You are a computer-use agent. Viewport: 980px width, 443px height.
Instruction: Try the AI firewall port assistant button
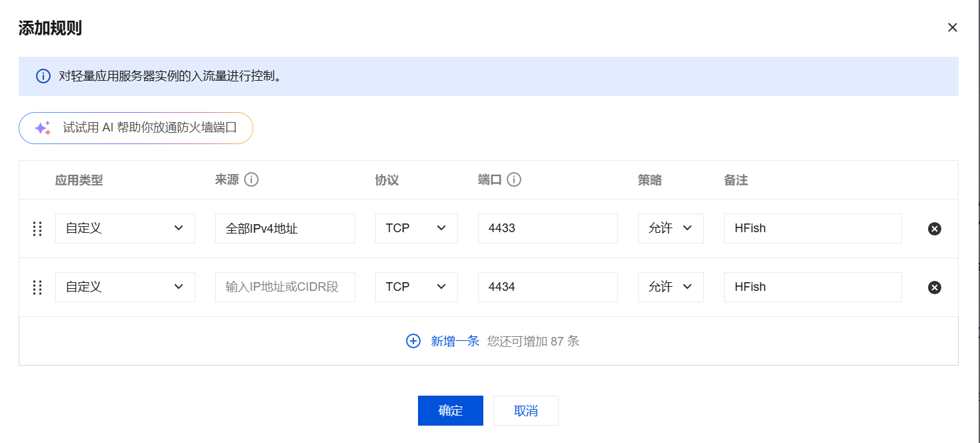click(x=136, y=128)
